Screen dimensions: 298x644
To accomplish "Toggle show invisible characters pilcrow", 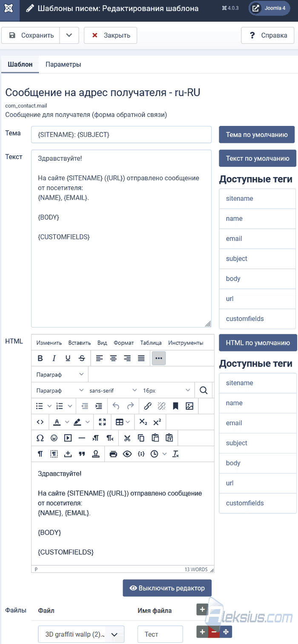I will pos(40,454).
